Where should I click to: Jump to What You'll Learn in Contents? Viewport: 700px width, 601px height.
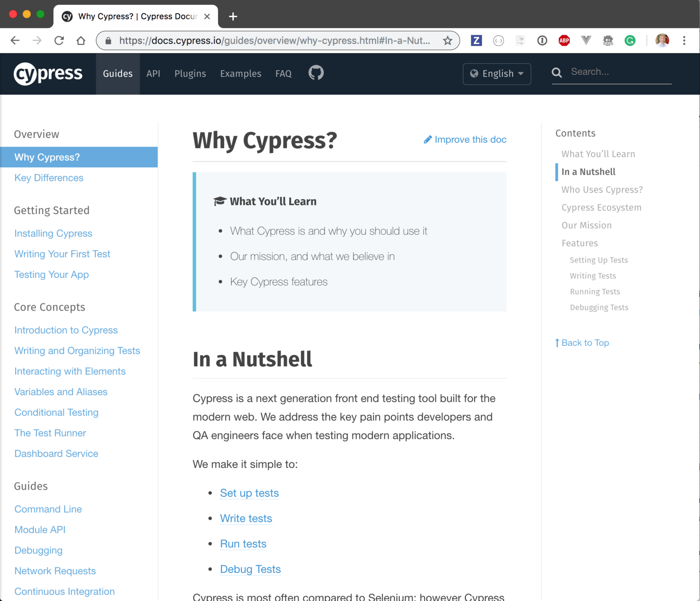click(598, 154)
